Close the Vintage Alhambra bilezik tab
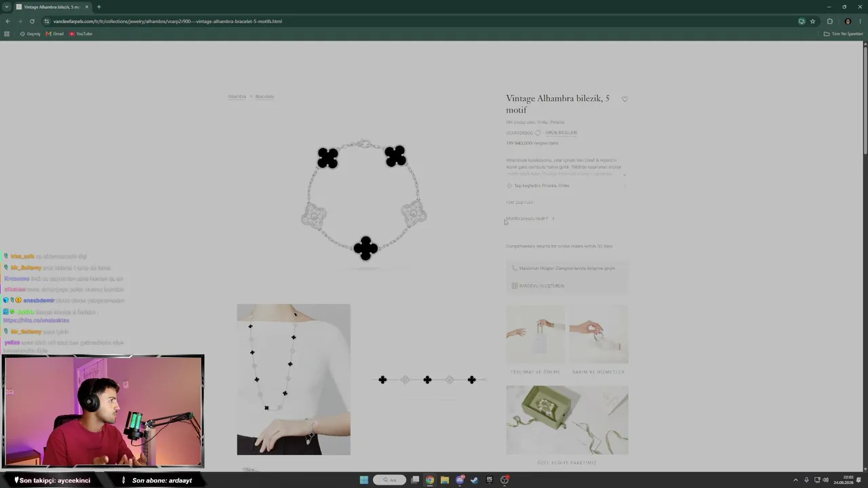The height and width of the screenshot is (488, 868). click(87, 7)
